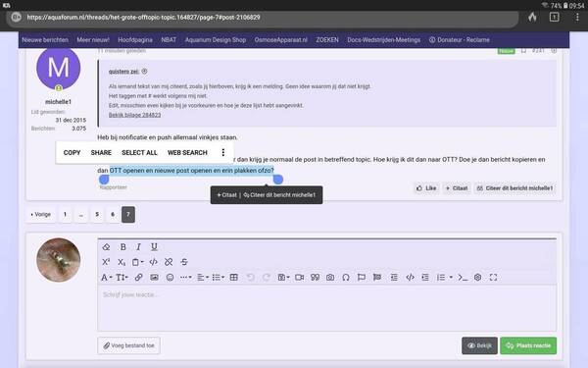Screen dimensions: 588x368
Task: Open overflow dots in selection menu
Action: pos(223,152)
